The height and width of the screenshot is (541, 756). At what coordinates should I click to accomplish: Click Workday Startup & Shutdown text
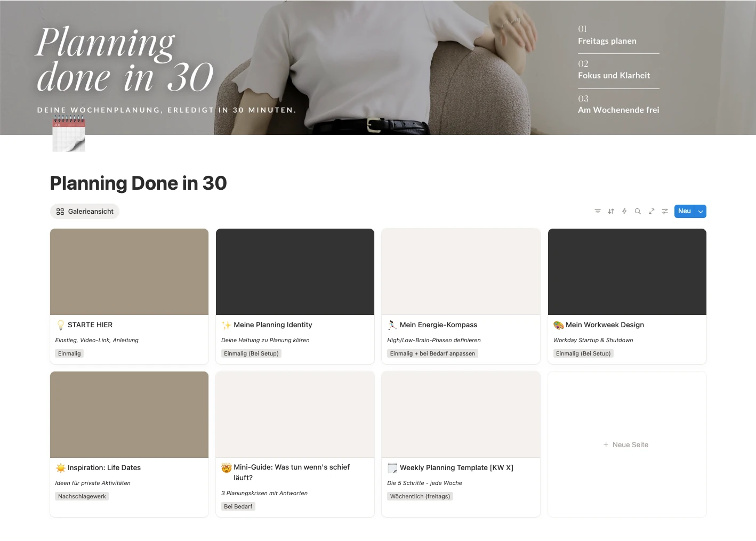point(593,340)
